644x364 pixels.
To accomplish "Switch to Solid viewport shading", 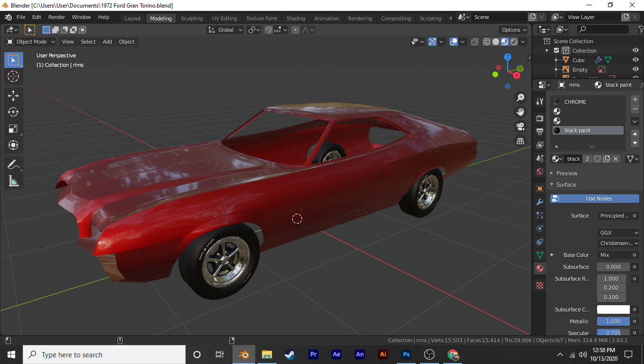I will 496,42.
